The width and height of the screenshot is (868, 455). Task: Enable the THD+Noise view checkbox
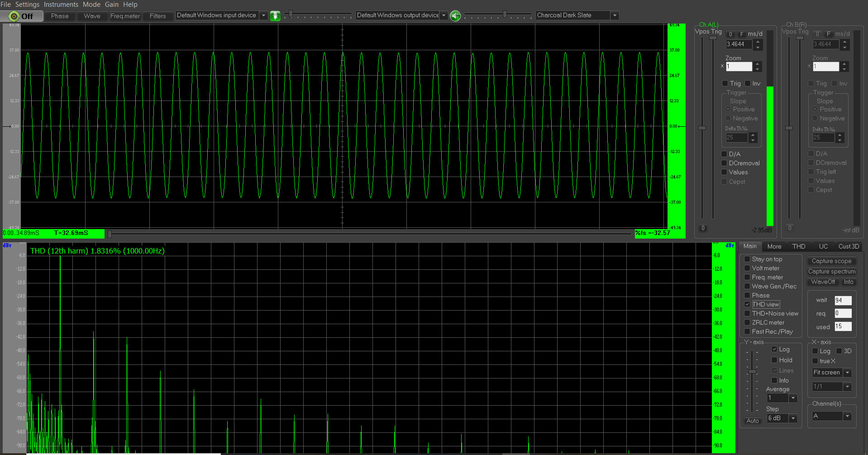coord(747,313)
